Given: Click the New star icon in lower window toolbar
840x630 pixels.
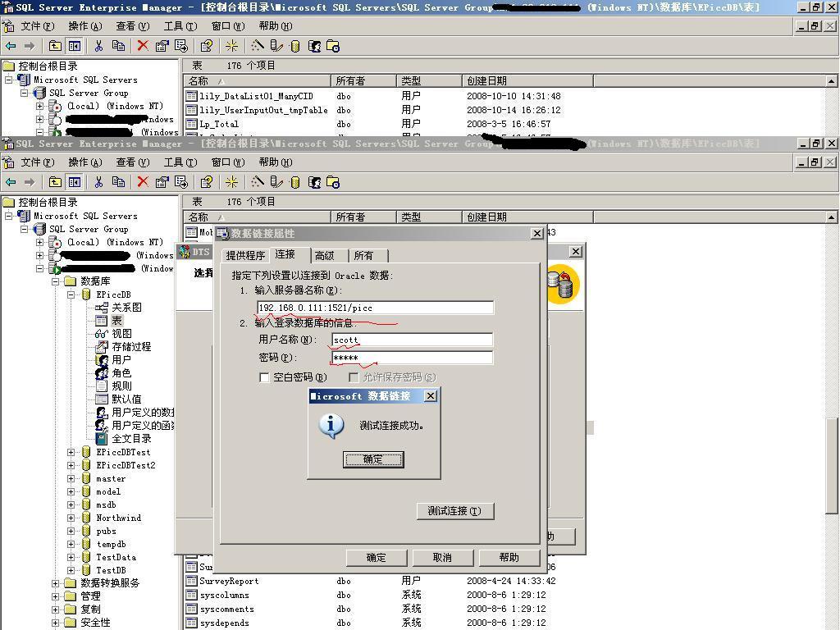Looking at the screenshot, I should [x=231, y=183].
